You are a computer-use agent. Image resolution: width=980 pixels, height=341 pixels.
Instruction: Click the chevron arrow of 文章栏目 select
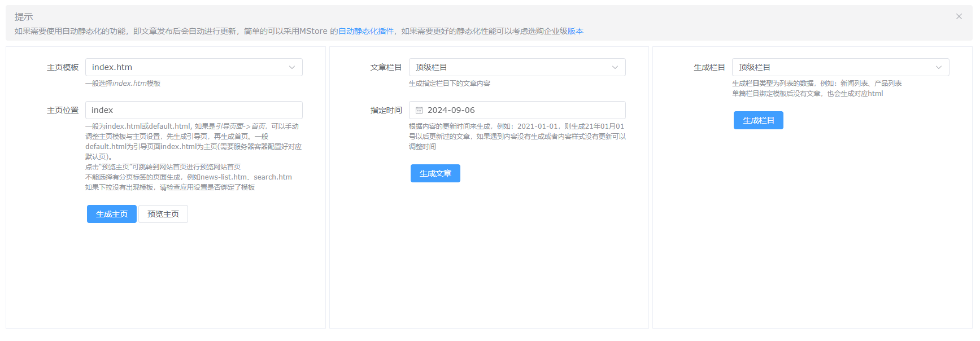(x=615, y=67)
